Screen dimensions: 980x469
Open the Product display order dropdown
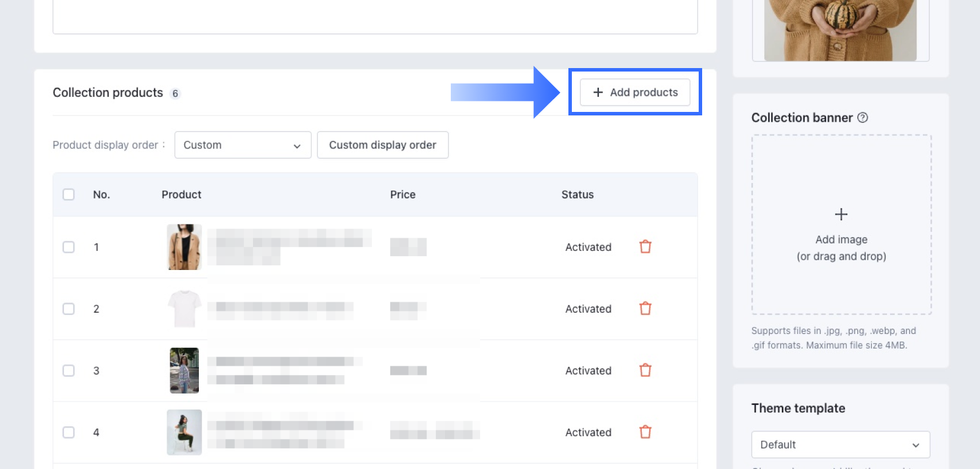[x=243, y=145]
